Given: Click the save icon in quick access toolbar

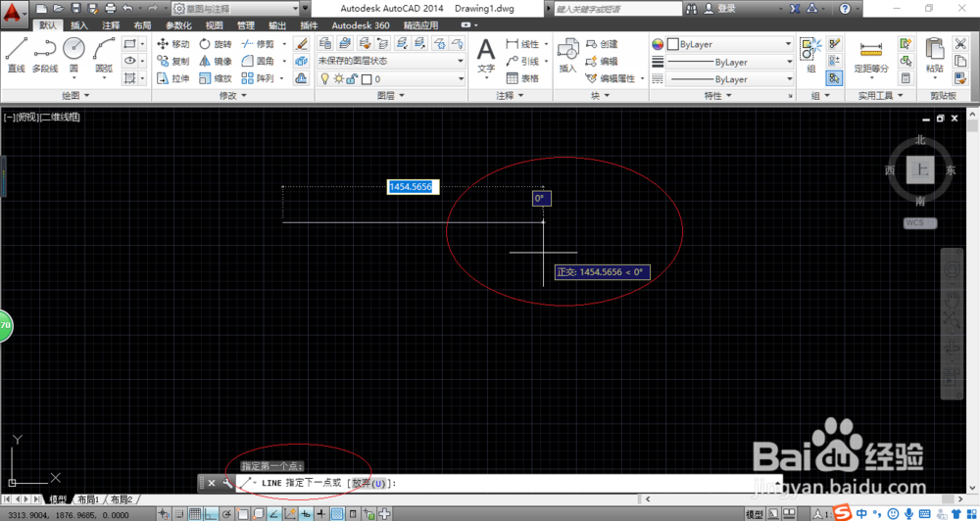Looking at the screenshot, I should click(75, 8).
